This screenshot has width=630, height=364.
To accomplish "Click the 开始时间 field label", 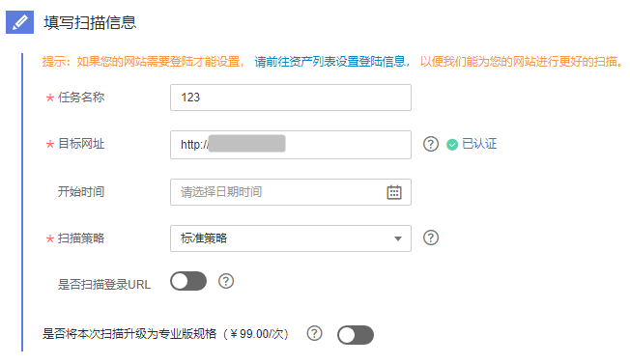I will [81, 192].
